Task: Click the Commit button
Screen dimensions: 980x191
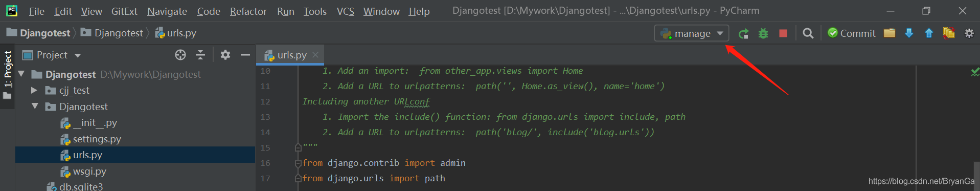Action: click(851, 33)
